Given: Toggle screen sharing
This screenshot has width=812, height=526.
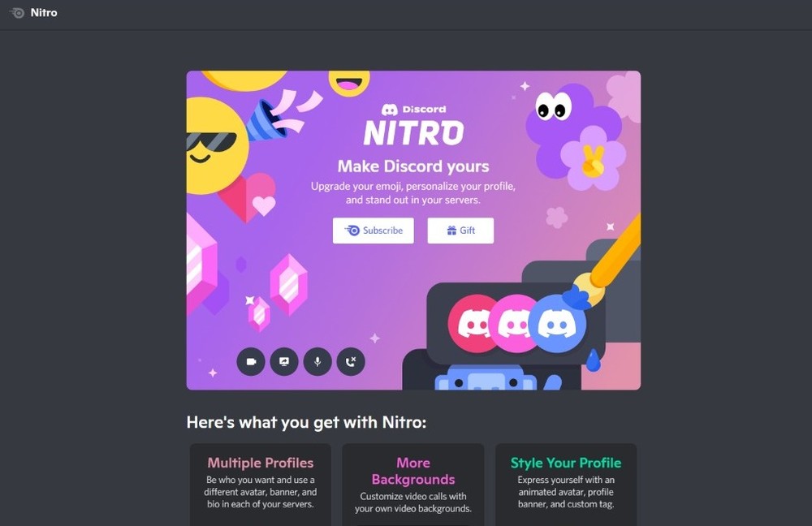Looking at the screenshot, I should pos(283,362).
